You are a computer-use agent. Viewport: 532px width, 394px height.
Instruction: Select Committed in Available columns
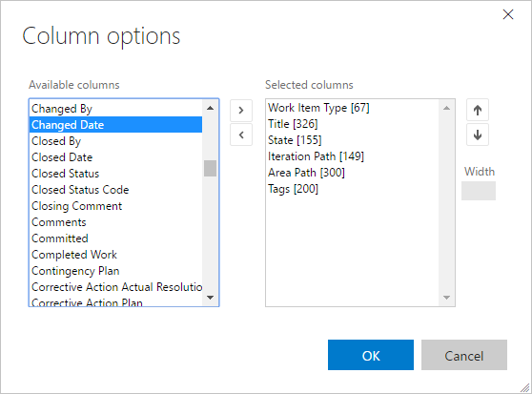pos(115,238)
